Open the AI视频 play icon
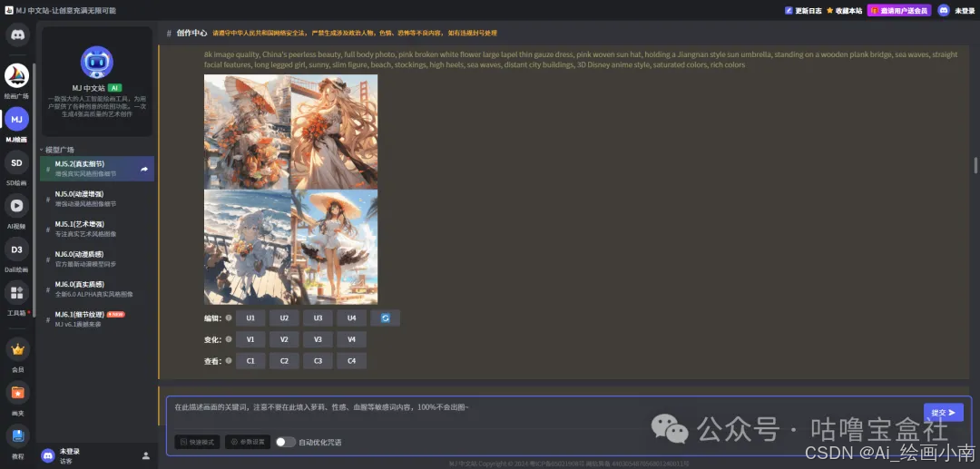This screenshot has width=980, height=469. point(17,205)
